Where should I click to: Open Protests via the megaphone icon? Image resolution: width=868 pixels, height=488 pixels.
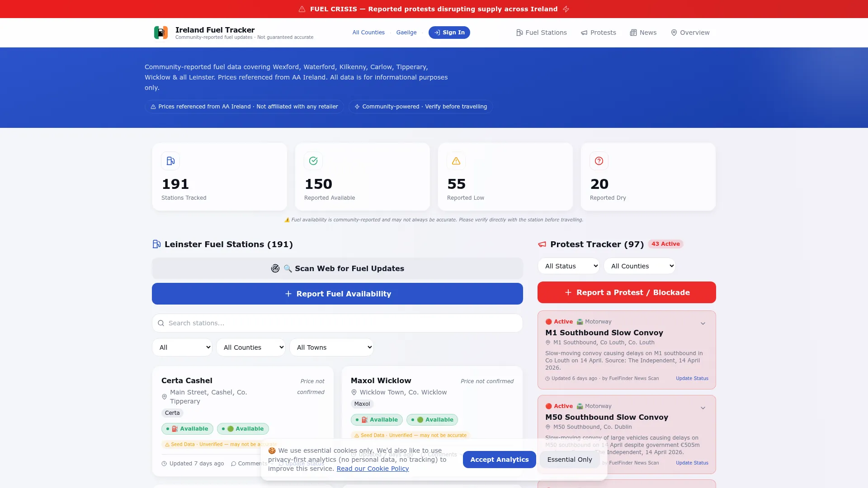pos(583,33)
